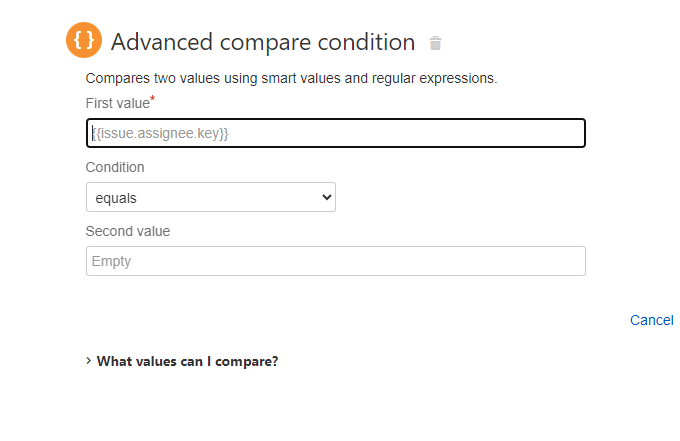Click the red required asterisk
Screen dimensions: 680x441
(x=152, y=99)
